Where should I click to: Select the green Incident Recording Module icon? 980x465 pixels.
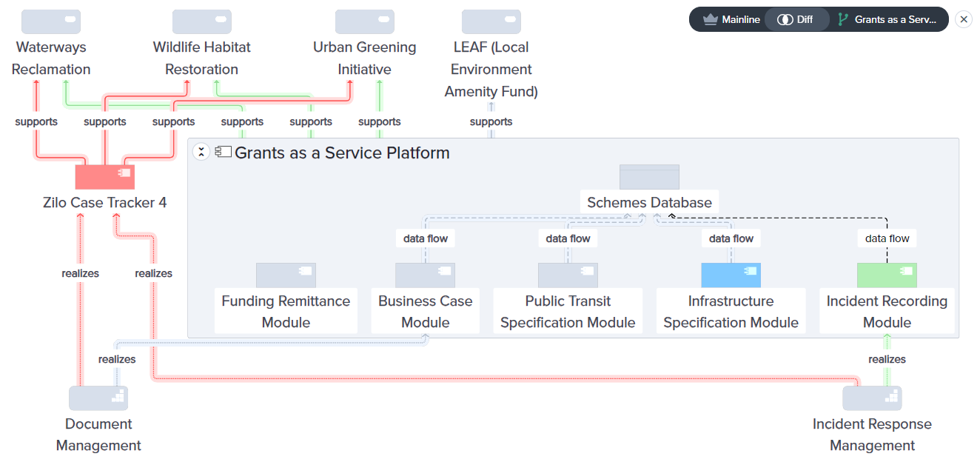pos(887,274)
